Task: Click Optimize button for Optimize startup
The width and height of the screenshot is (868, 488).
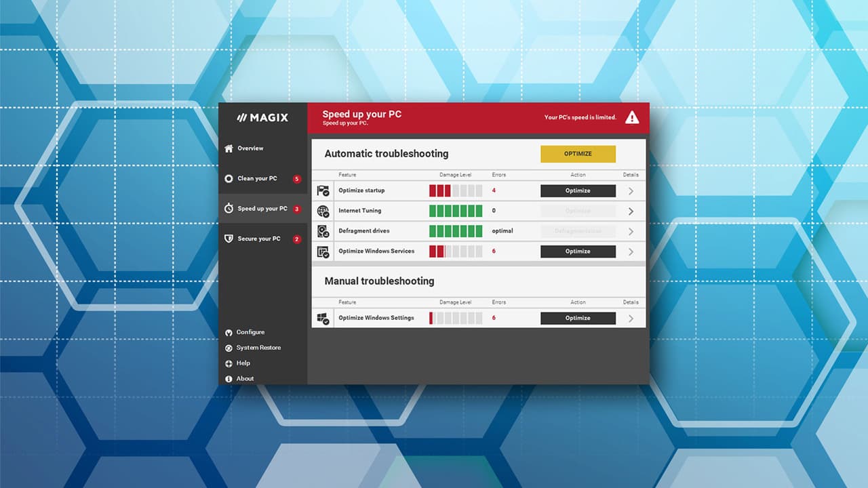Action: [x=578, y=191]
